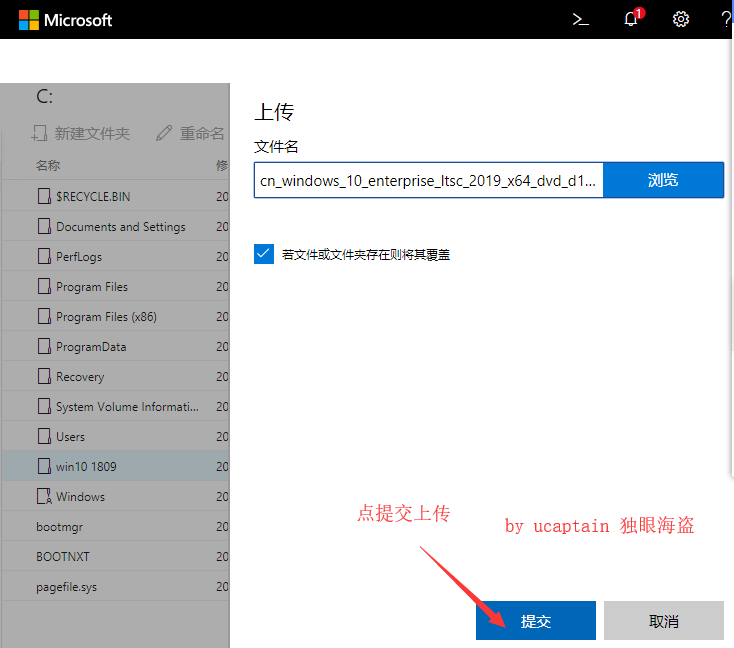Screen dimensions: 734x648
Task: Select the win10 1809 folder icon
Action: pyautogui.click(x=44, y=466)
